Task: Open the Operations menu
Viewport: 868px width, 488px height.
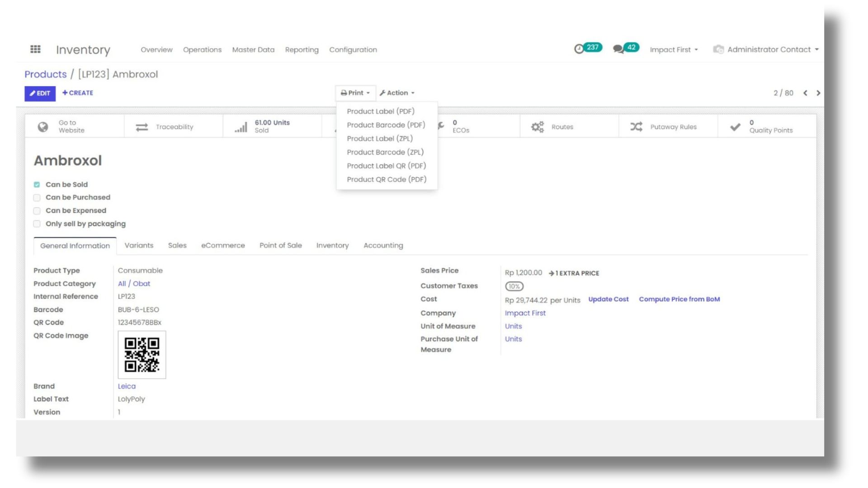Action: click(202, 50)
